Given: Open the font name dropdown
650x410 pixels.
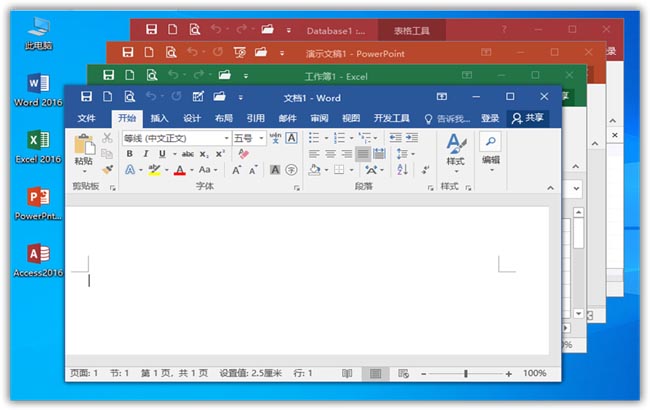Looking at the screenshot, I should click(226, 138).
